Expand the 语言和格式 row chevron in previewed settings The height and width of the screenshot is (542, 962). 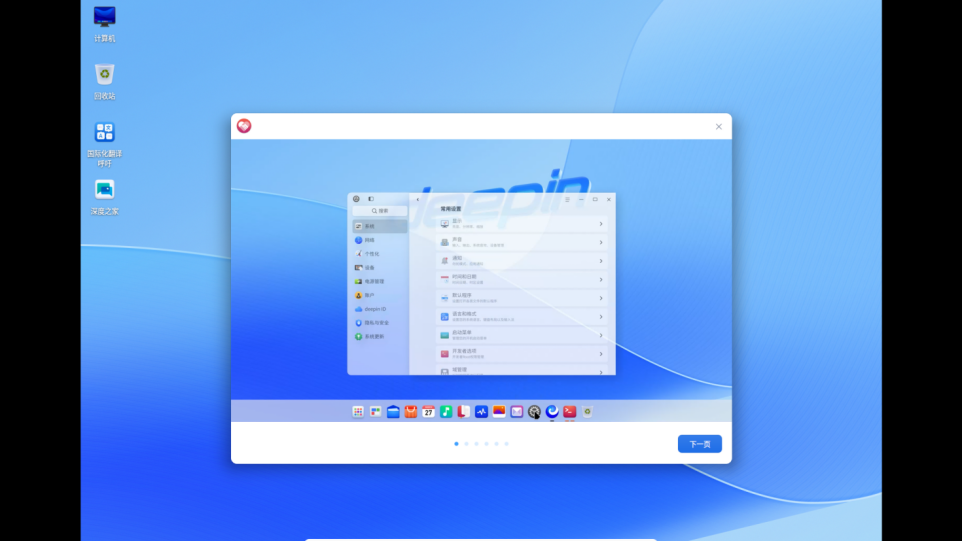(601, 317)
